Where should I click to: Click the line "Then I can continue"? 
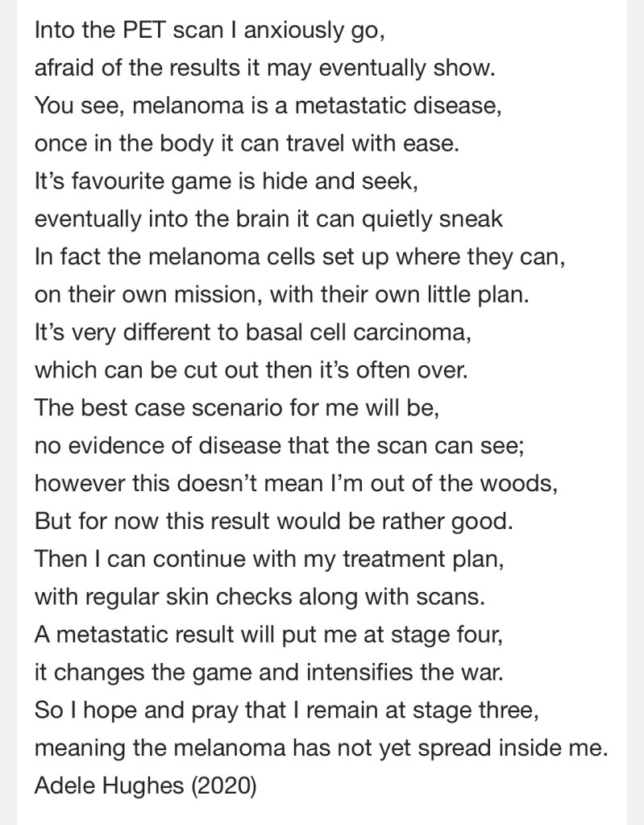(x=269, y=557)
